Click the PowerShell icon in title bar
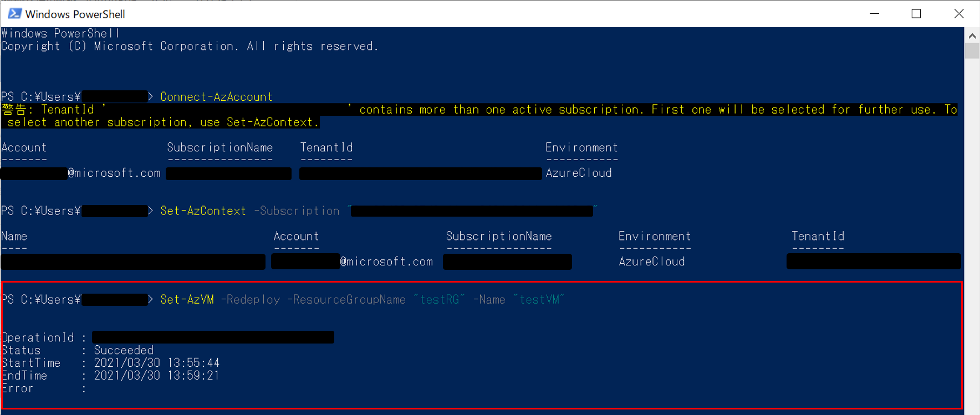Image resolution: width=980 pixels, height=415 pixels. (15, 13)
